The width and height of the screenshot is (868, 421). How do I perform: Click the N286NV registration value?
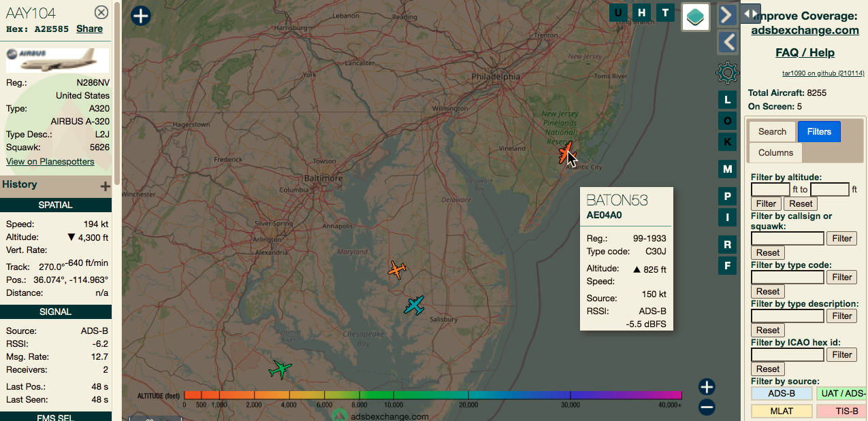[93, 82]
